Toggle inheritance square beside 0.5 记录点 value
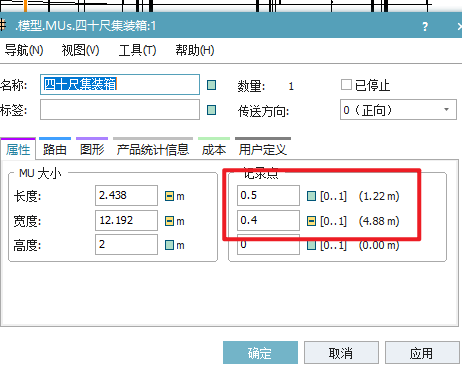Image resolution: width=462 pixels, height=371 pixels. coord(311,196)
